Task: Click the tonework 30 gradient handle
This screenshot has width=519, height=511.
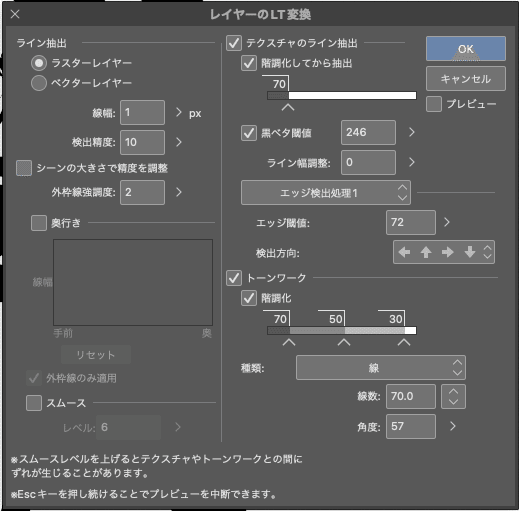Action: 404,342
